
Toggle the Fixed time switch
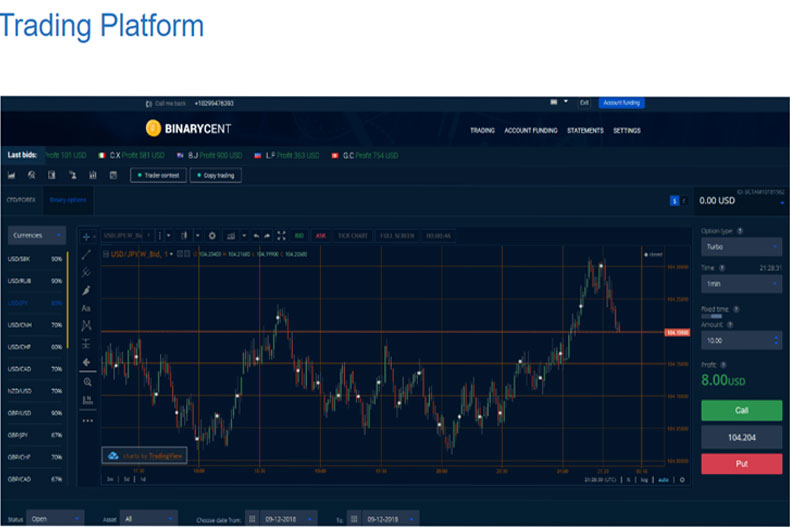(712, 316)
